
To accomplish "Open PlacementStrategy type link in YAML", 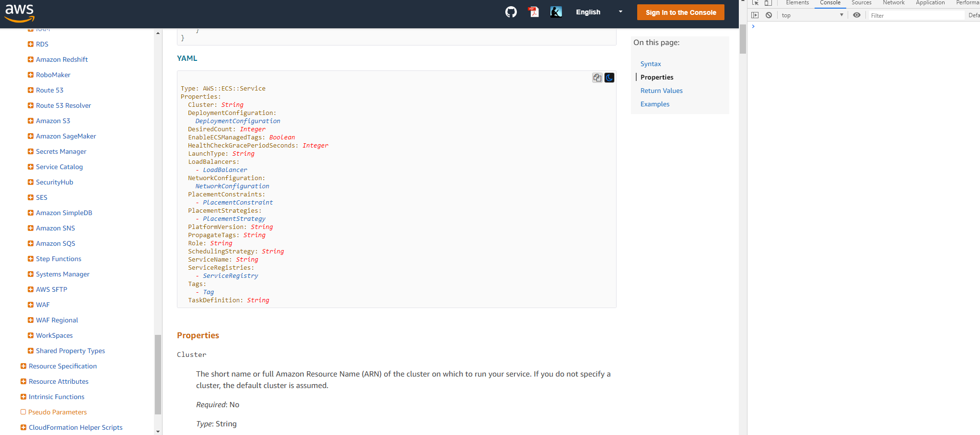I will coord(234,219).
